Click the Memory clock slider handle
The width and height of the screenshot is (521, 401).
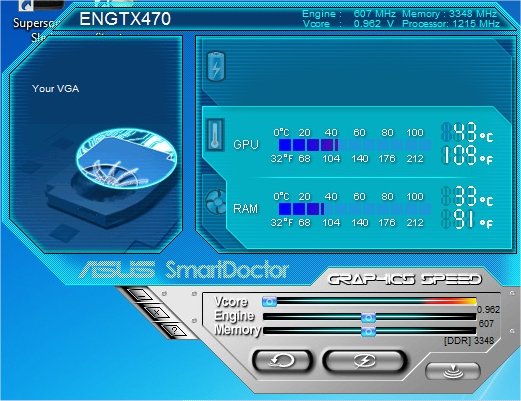368,331
